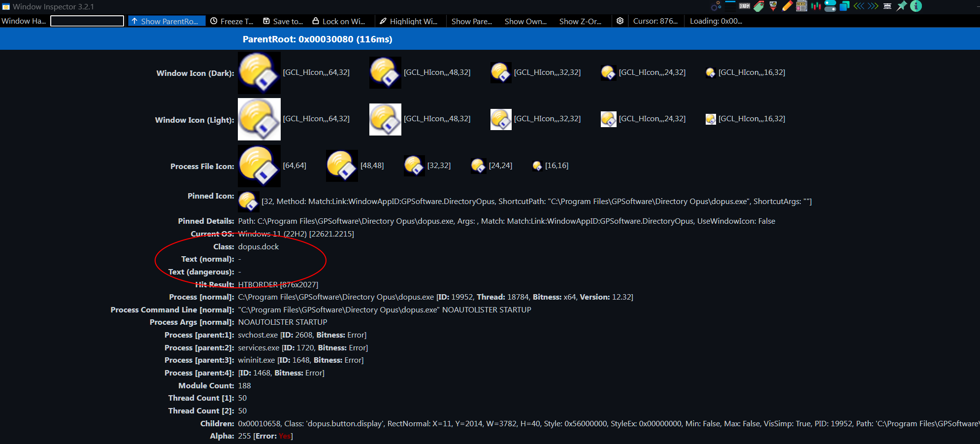Screen dimensions: 980x444
Task: Click the dark window icon labeled 24,32
Action: [608, 72]
